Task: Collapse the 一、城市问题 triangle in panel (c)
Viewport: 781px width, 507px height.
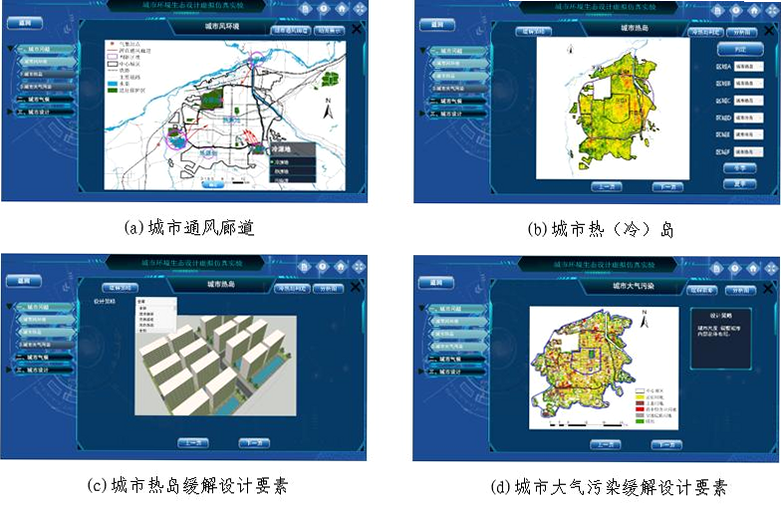Action: [x=10, y=306]
